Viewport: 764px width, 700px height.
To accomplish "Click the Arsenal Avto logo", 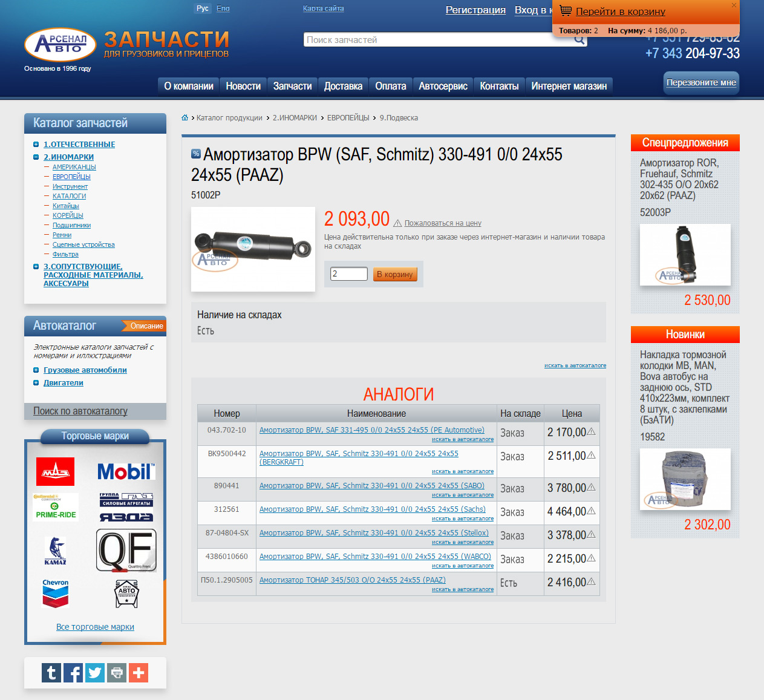I will (60, 44).
